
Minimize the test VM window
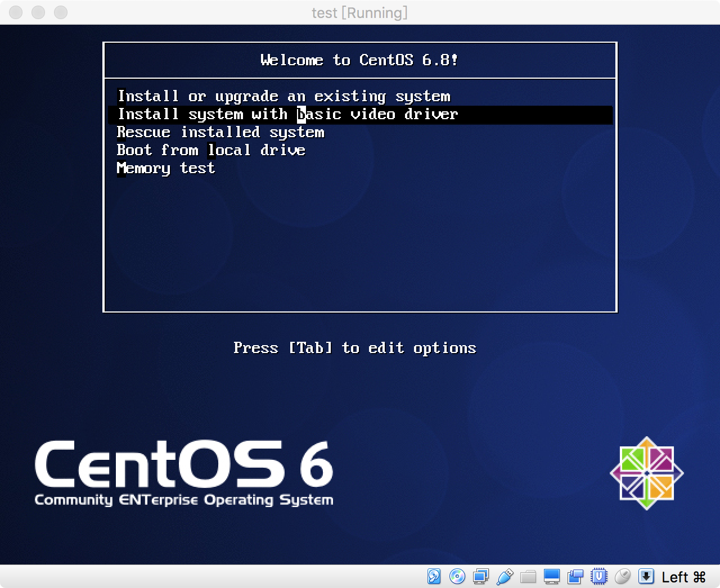38,12
